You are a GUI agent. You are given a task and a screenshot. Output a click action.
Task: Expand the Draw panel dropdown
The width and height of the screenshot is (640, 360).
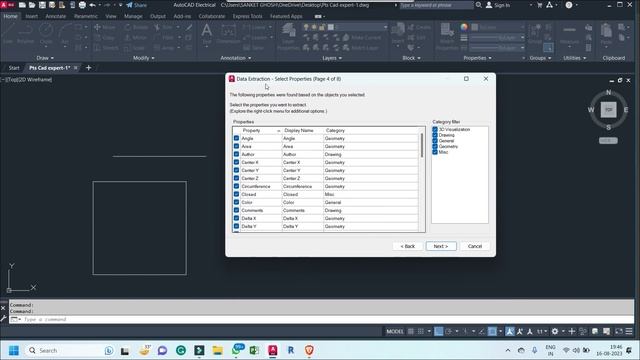[x=45, y=58]
